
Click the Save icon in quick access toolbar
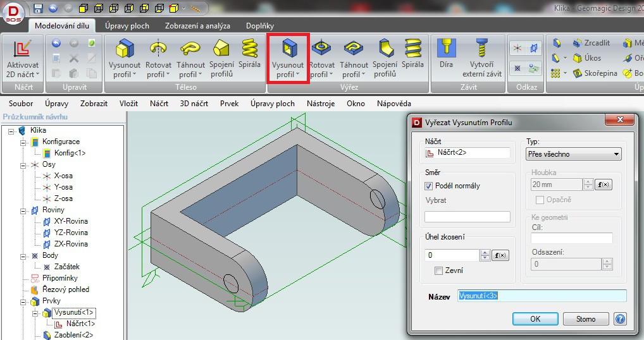click(x=38, y=8)
